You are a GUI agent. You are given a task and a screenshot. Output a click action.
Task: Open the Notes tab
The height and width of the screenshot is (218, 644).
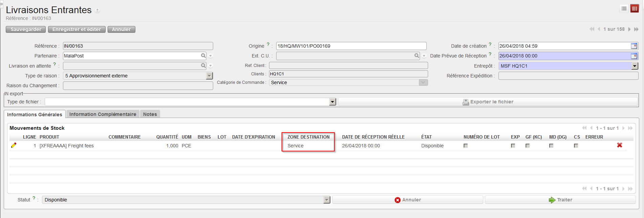tap(150, 114)
